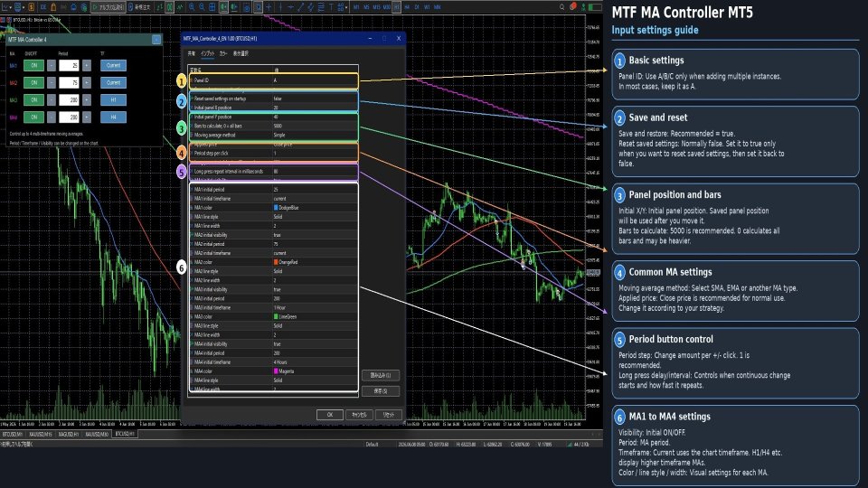Change MA3 timeframe H1 button
Image resolution: width=868 pixels, height=488 pixels.
tap(114, 99)
